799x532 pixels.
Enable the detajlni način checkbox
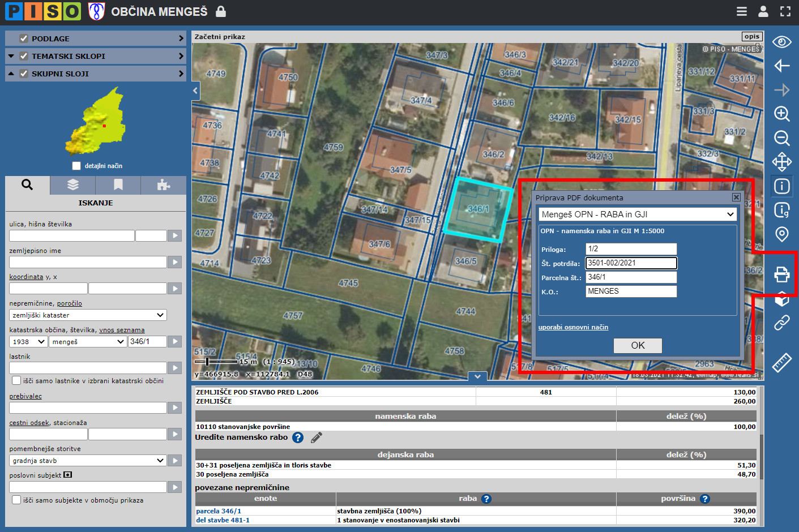click(76, 166)
